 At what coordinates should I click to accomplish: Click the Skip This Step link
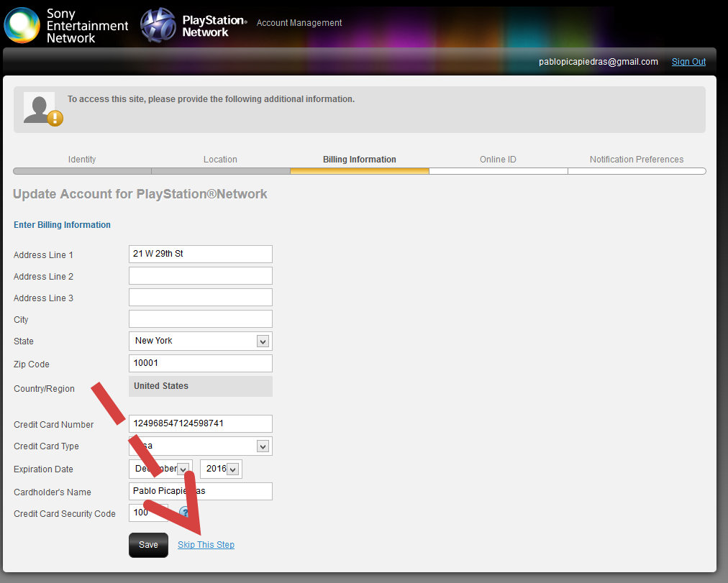206,545
